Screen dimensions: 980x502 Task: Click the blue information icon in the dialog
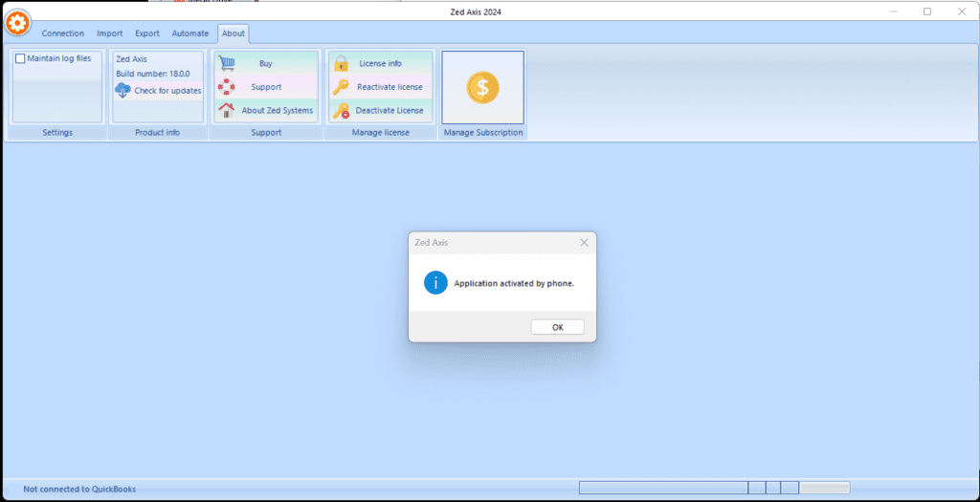coord(435,283)
